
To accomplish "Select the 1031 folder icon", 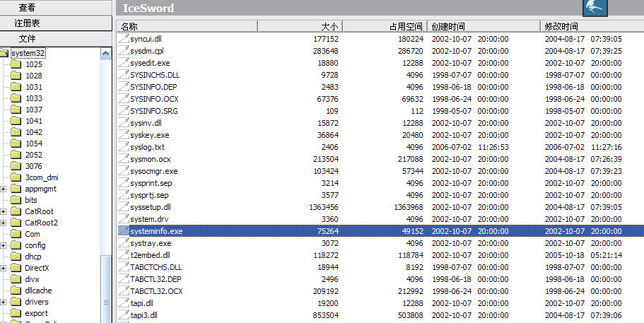I will pos(16,87).
